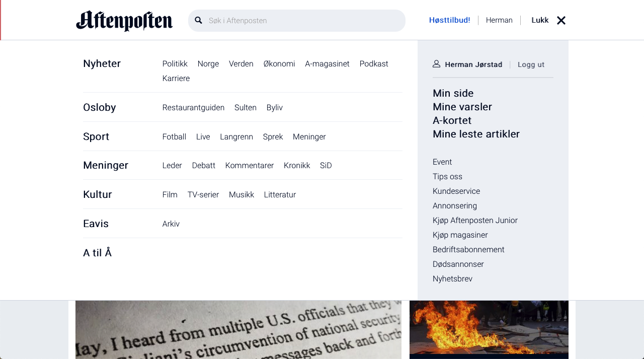644x359 pixels.
Task: Go to Restaurantguiden
Action: pyautogui.click(x=194, y=108)
